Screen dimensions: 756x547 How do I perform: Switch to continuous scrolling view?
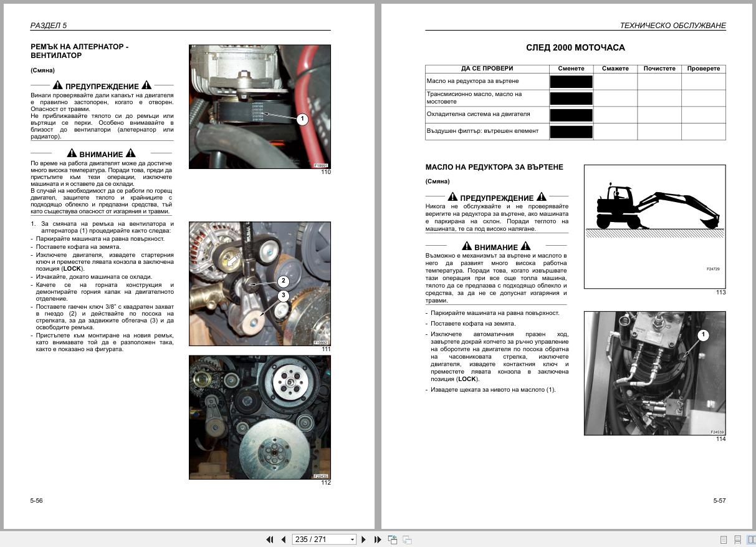737,540
